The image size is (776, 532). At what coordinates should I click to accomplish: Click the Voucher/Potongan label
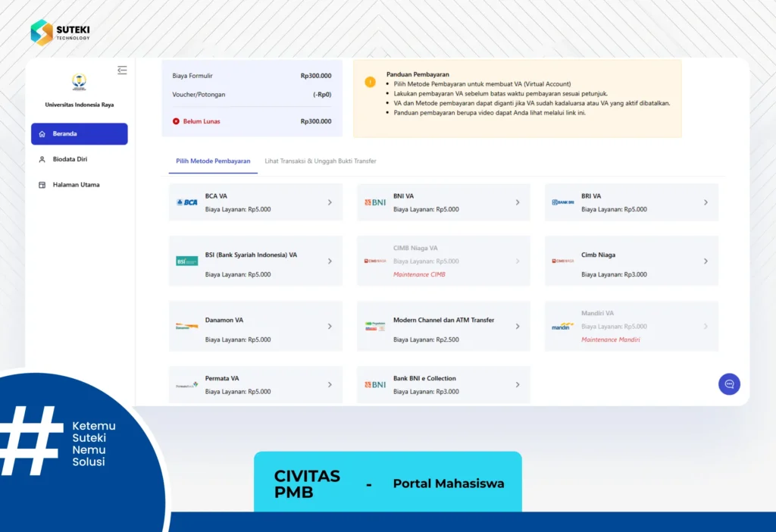[x=199, y=95]
